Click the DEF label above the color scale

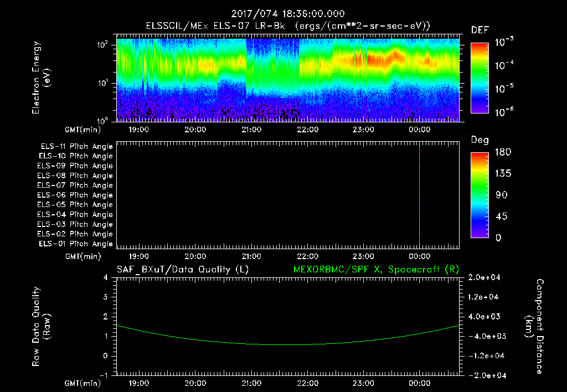point(480,30)
